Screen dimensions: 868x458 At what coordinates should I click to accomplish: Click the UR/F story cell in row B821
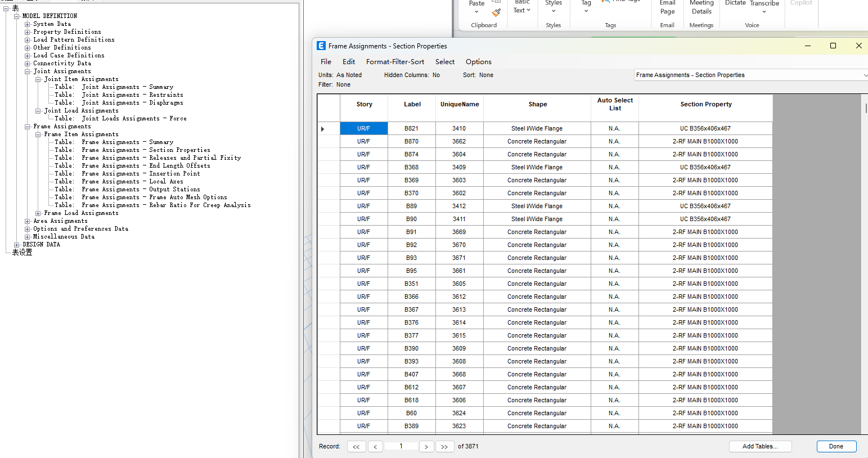pos(364,129)
